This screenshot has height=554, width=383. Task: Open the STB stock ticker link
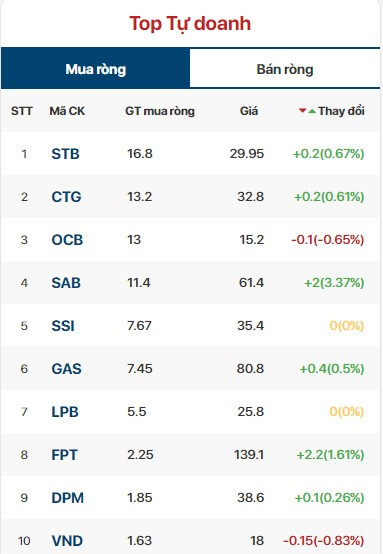point(65,154)
